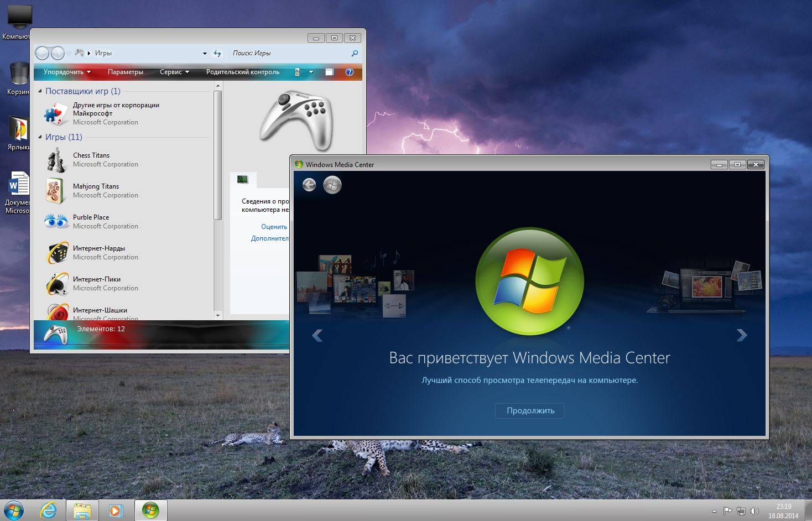This screenshot has width=812, height=521.
Task: Click refresh button next to address bar
Action: (217, 54)
